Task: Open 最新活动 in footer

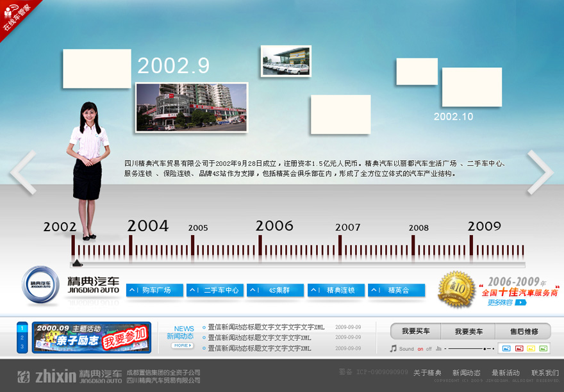Action: 506,373
